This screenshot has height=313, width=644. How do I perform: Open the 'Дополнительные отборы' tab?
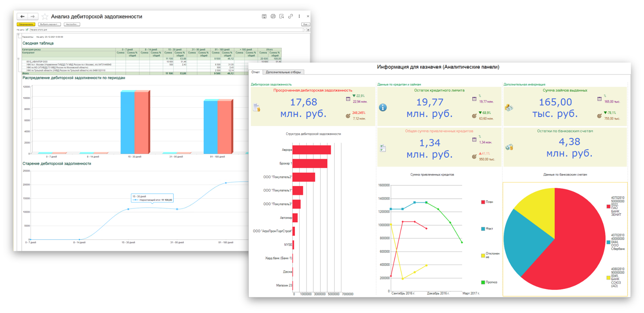[283, 72]
